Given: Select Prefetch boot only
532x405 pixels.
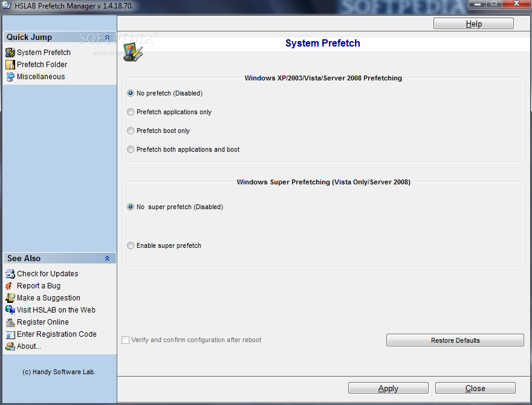Looking at the screenshot, I should click(131, 131).
